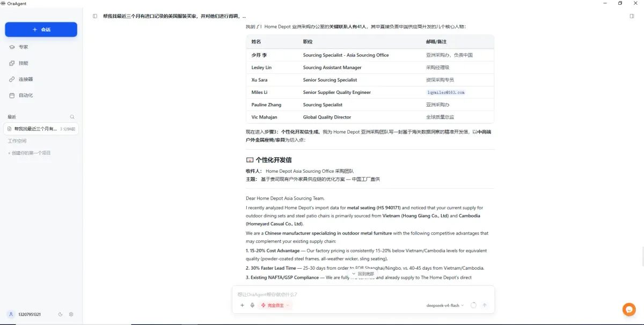644x325 pixels.
Task: Click Senior Supplier Quality Engineer cell
Action: (336, 92)
